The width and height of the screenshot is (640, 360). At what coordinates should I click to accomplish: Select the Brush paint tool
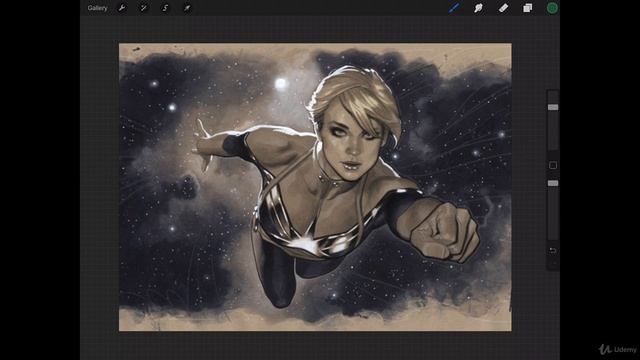point(454,8)
